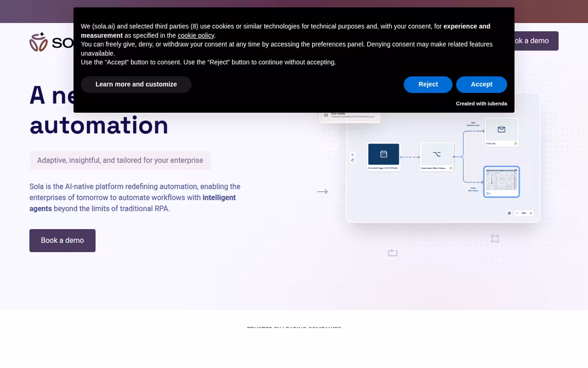Zoom in with the plus button
588x368 pixels.
(x=531, y=213)
